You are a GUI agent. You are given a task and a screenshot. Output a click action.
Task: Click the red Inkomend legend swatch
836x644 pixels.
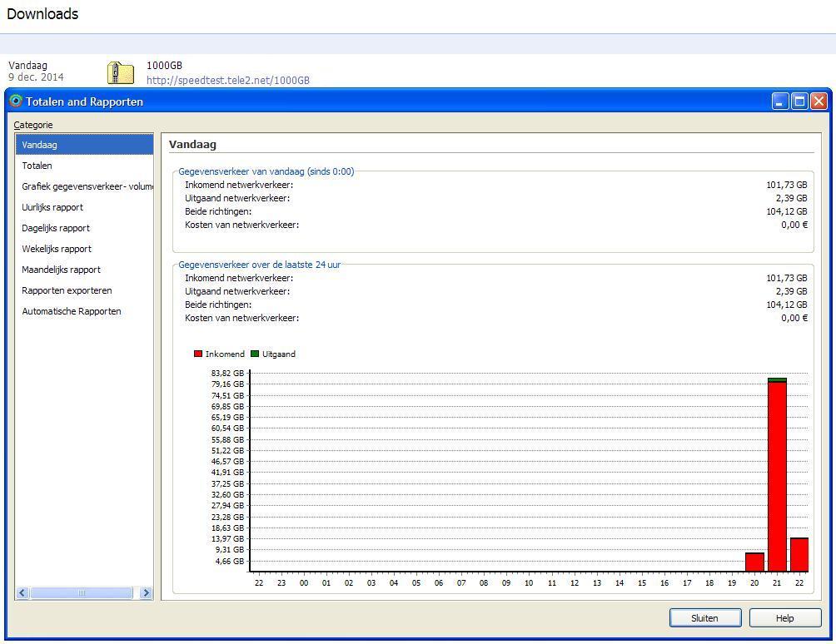pos(198,354)
